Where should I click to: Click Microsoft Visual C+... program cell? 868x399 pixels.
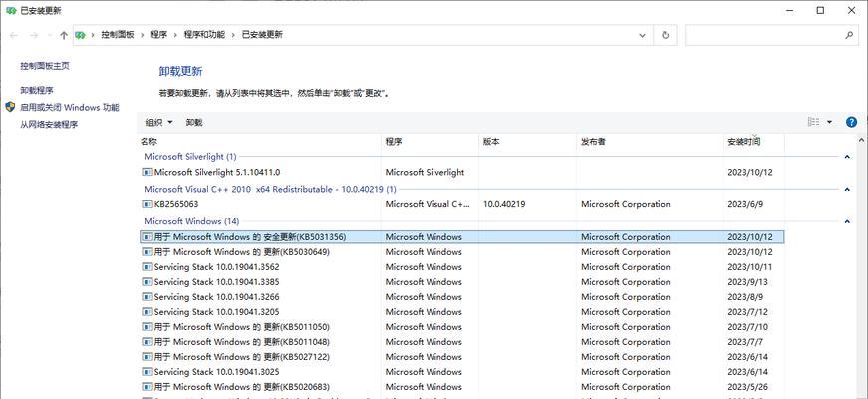pos(428,205)
